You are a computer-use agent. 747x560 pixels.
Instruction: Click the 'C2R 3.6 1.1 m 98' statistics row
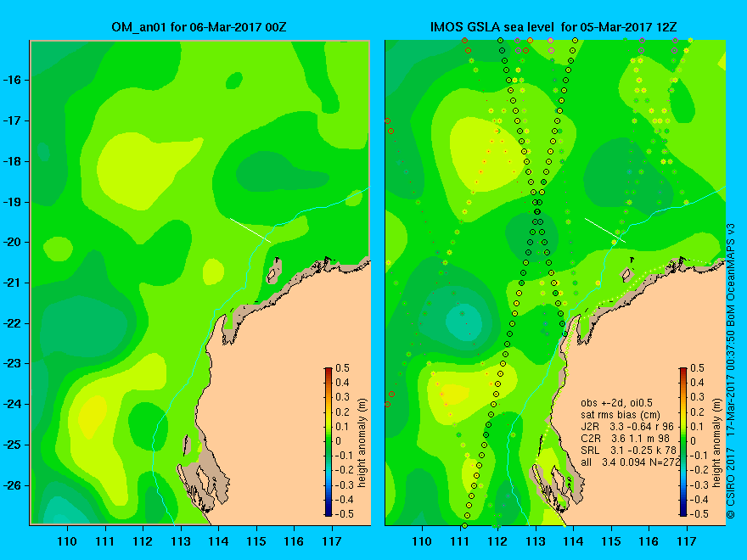pos(625,439)
